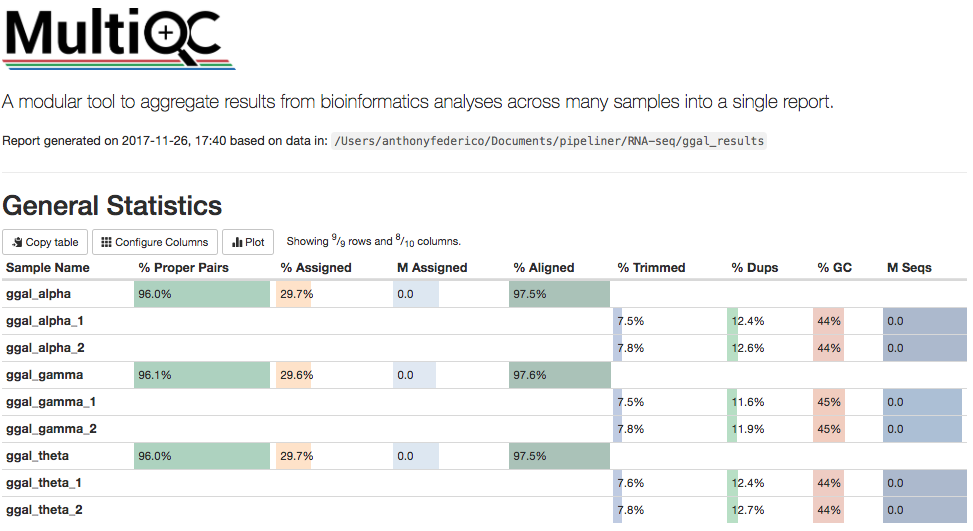Sort by % GC column header

pos(836,268)
